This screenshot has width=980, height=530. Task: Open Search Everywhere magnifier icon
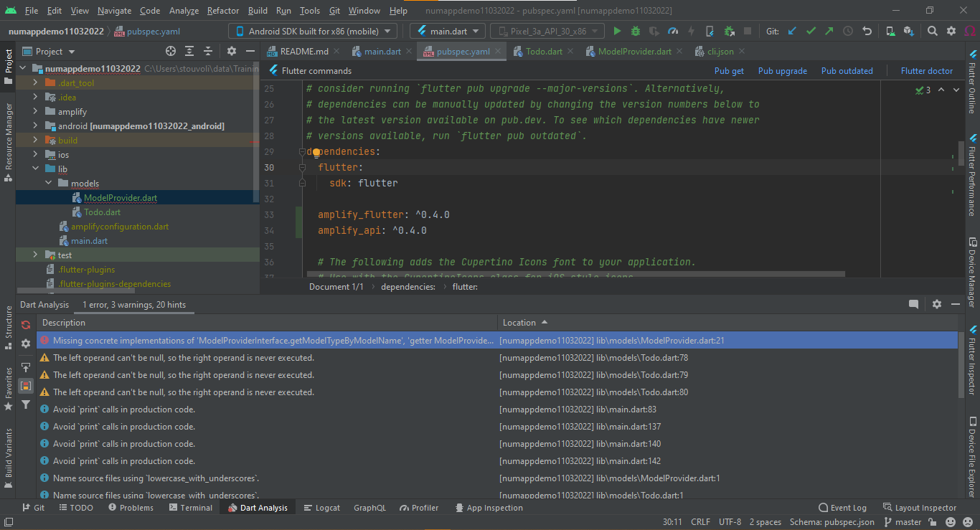(x=932, y=31)
